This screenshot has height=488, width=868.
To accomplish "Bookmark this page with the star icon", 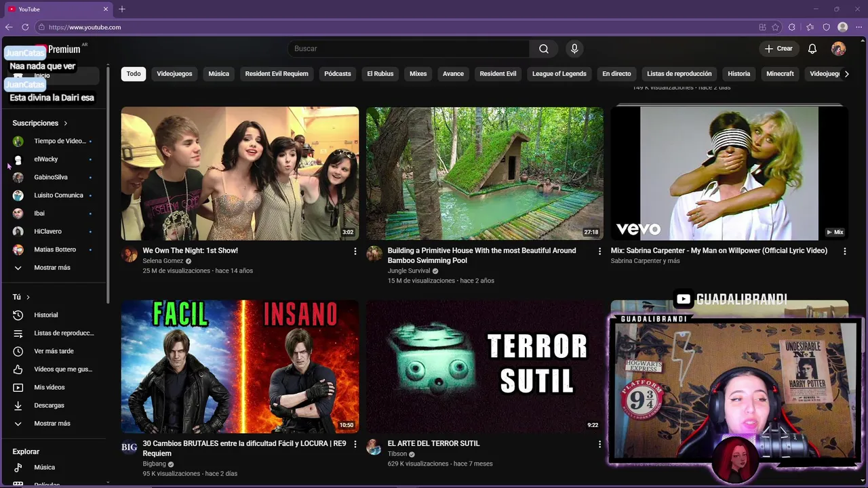I will tap(775, 27).
